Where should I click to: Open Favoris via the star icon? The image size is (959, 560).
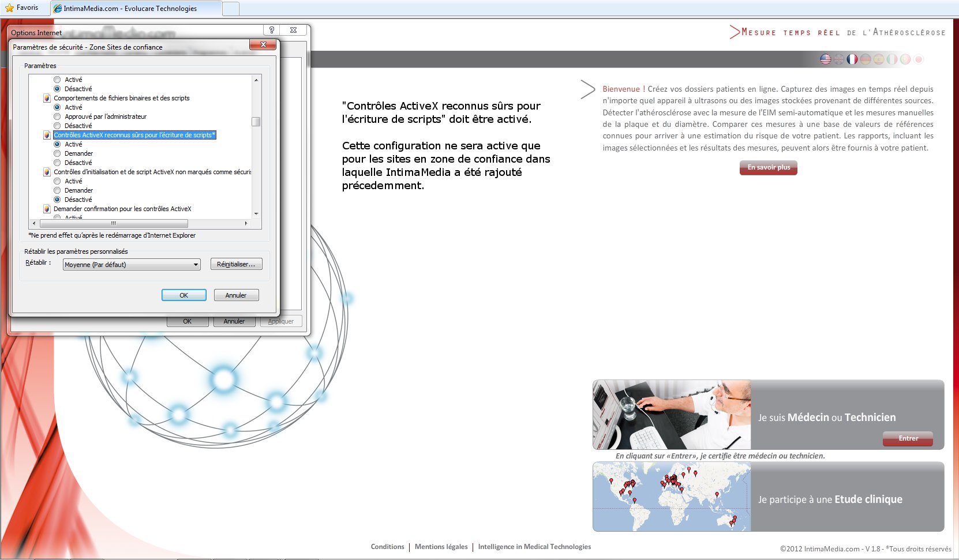point(9,8)
